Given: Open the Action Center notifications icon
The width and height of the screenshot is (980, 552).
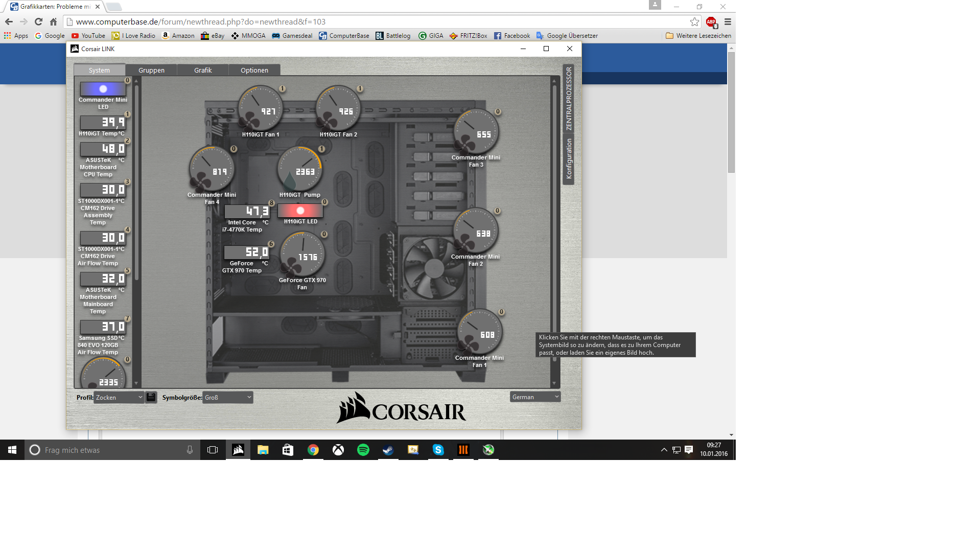Looking at the screenshot, I should pyautogui.click(x=689, y=450).
